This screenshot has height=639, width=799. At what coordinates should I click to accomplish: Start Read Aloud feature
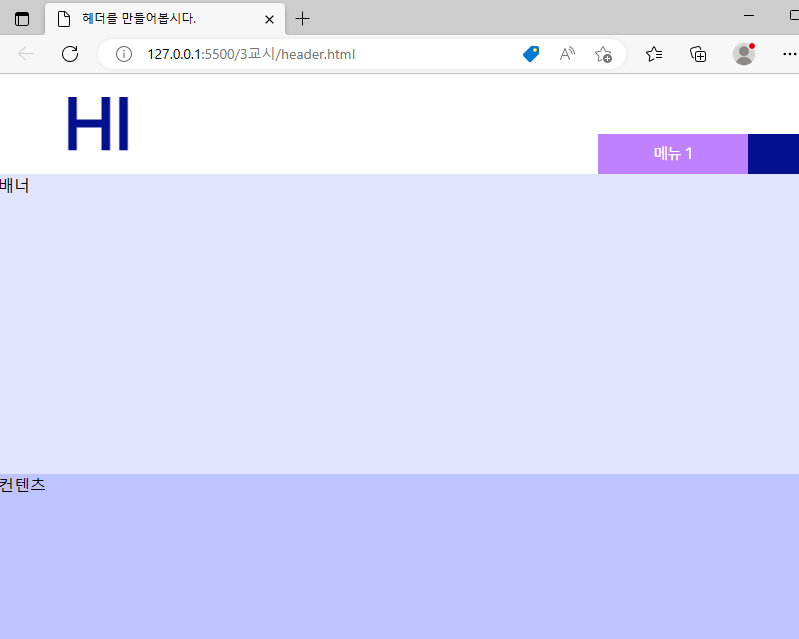(x=567, y=54)
